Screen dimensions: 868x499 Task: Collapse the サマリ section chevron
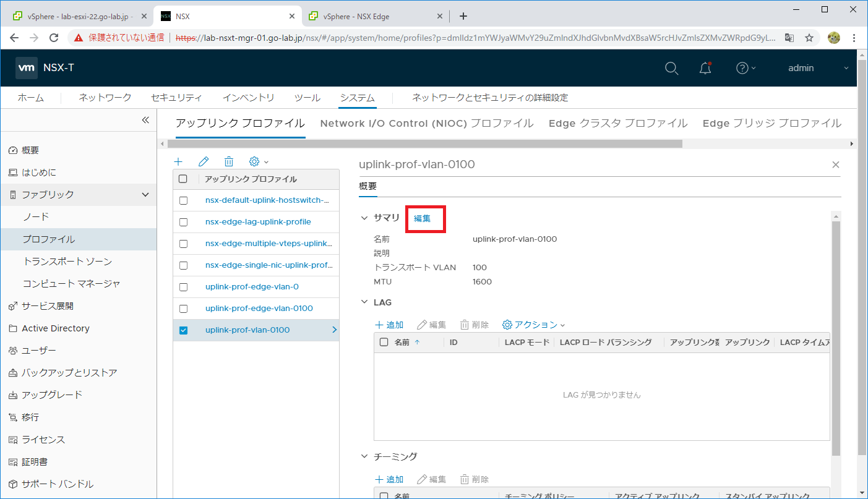pos(364,218)
